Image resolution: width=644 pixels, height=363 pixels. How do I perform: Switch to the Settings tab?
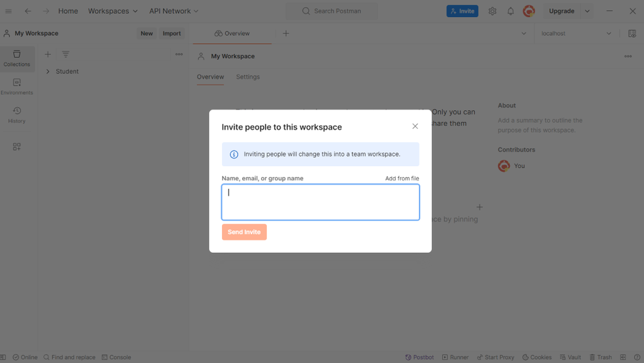pyautogui.click(x=248, y=77)
